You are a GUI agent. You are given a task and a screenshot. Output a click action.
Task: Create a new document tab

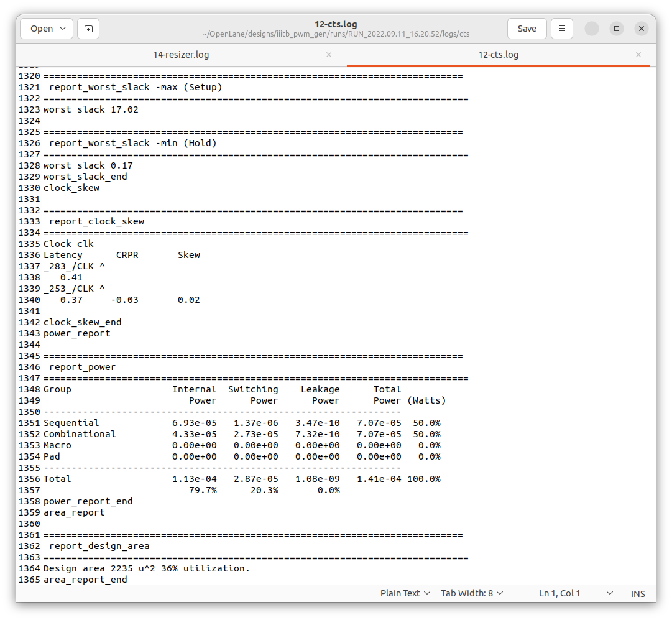coord(88,28)
